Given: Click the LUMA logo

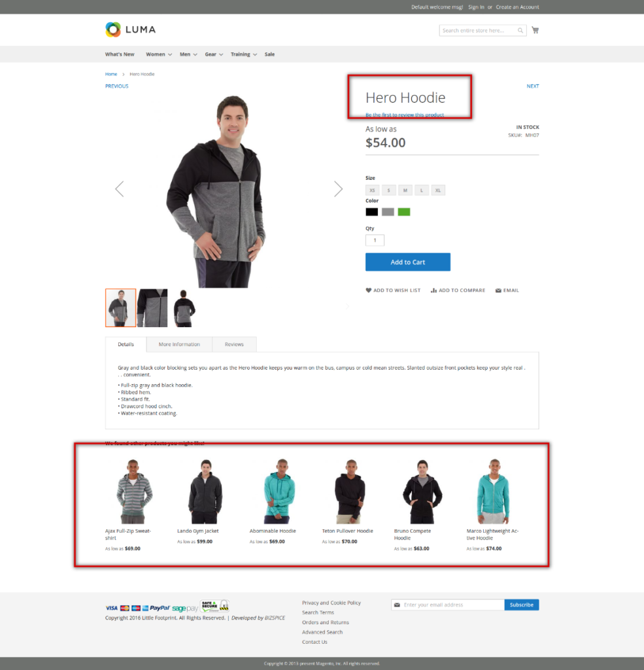Looking at the screenshot, I should 130,29.
